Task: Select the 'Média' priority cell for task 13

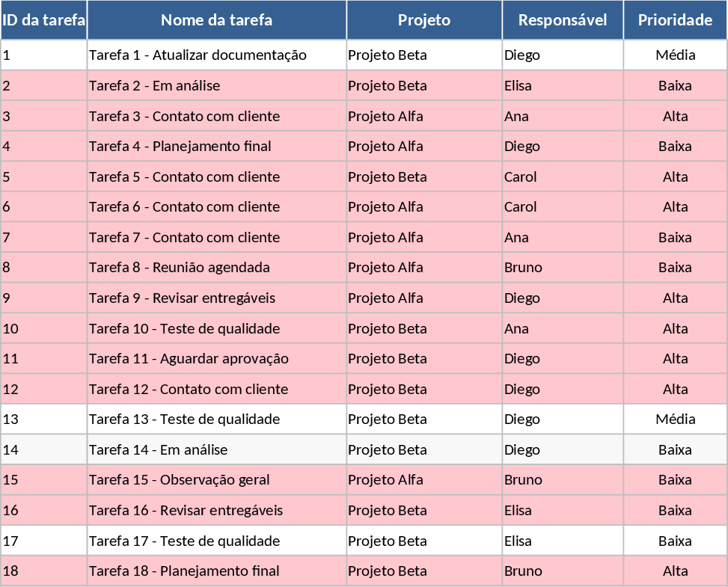Action: [x=675, y=419]
